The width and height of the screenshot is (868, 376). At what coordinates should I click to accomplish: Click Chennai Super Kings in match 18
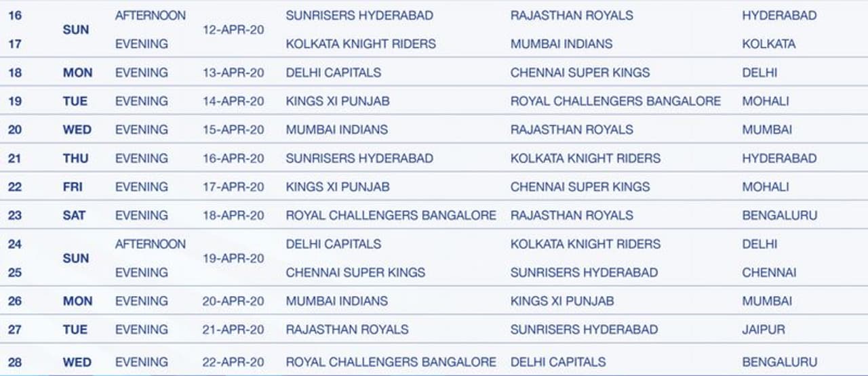pyautogui.click(x=580, y=72)
